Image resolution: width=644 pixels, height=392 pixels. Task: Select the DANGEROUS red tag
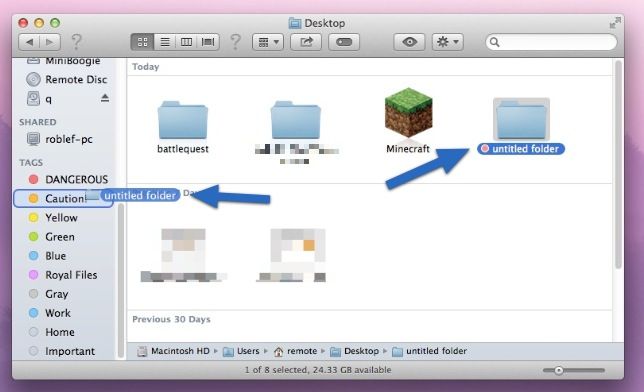coord(68,179)
